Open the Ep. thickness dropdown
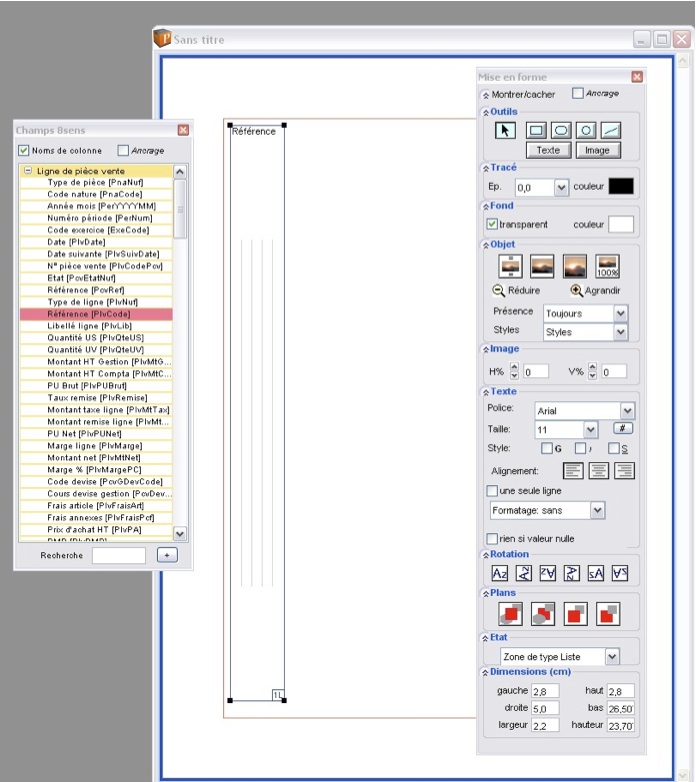Screen dimensions: 696x782 coord(561,188)
